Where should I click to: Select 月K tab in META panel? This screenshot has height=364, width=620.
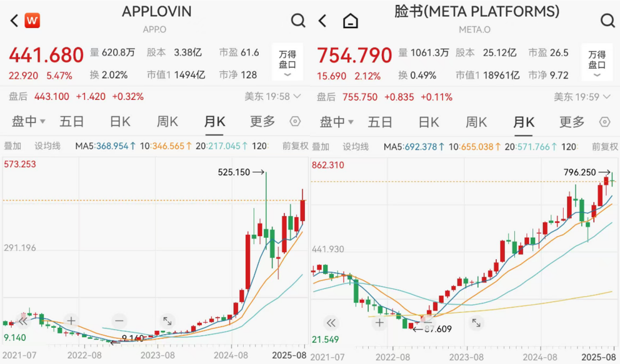(524, 122)
